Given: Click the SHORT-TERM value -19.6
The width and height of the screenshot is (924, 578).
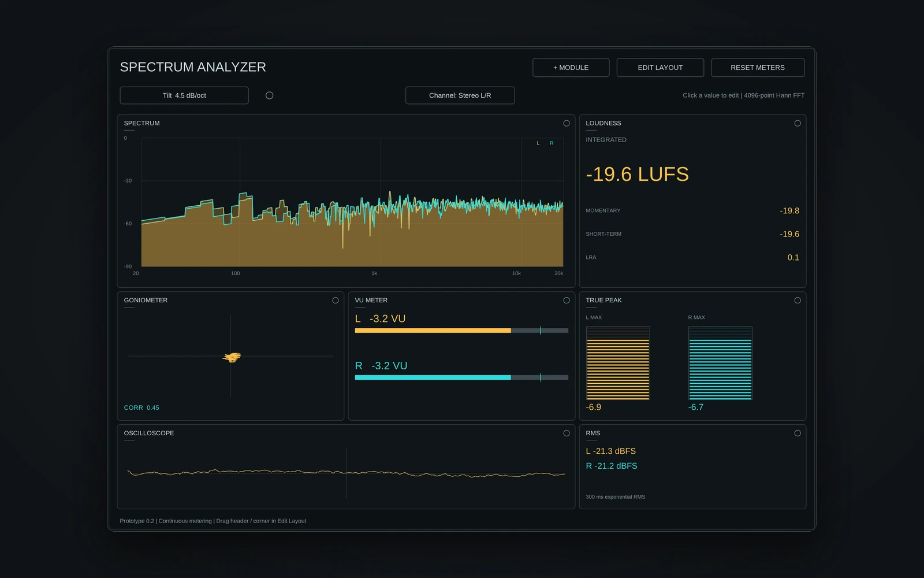Looking at the screenshot, I should pyautogui.click(x=789, y=234).
